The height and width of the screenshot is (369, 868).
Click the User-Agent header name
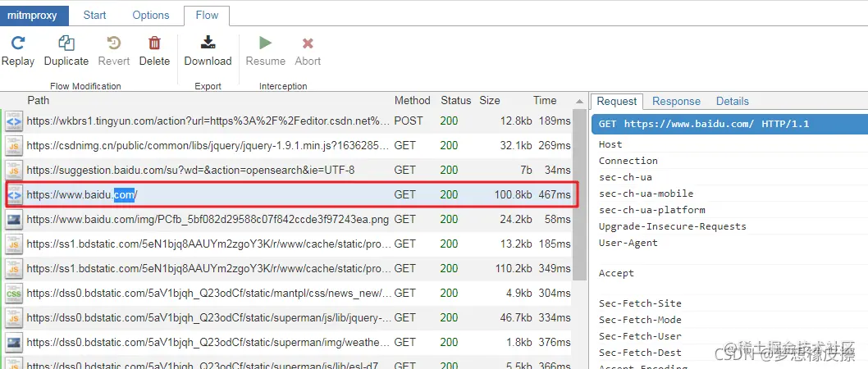pyautogui.click(x=628, y=243)
